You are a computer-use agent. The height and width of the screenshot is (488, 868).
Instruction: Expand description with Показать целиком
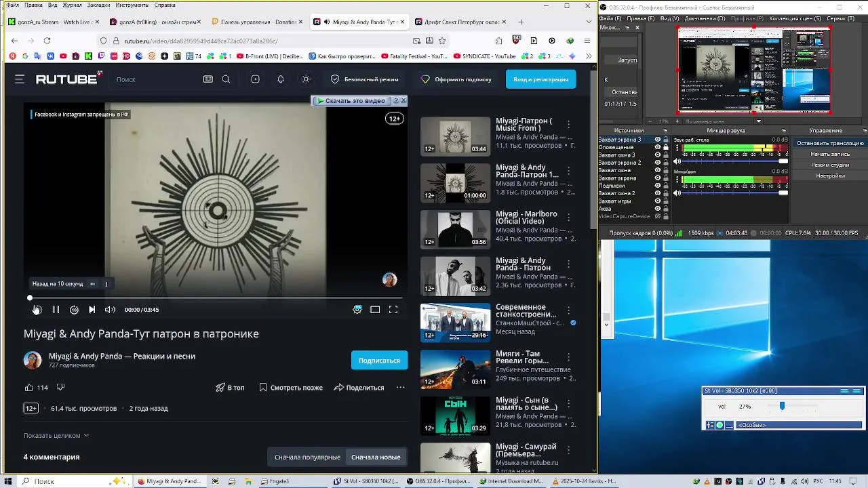point(56,435)
